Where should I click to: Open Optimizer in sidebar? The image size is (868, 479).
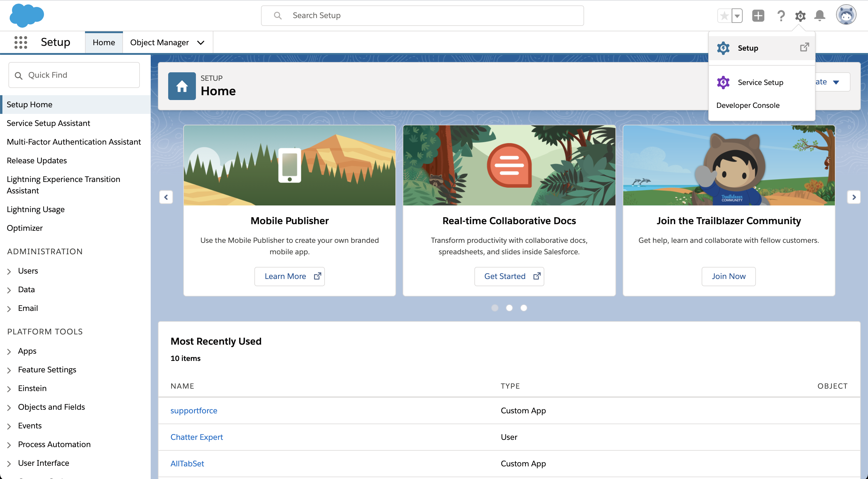point(25,228)
